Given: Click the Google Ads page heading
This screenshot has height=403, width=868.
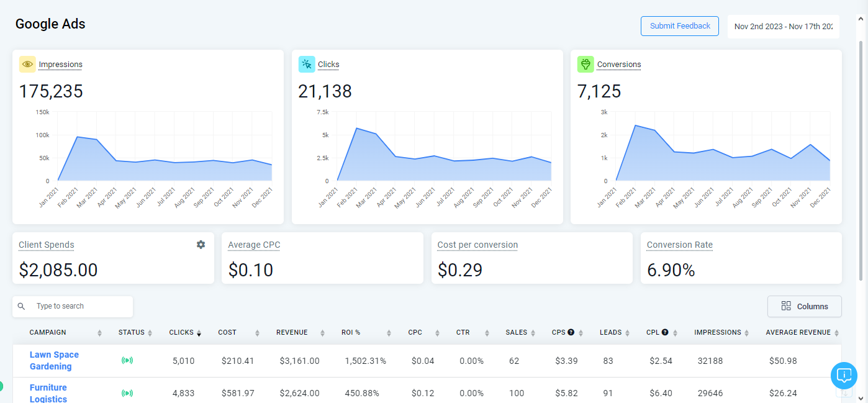Looking at the screenshot, I should click(x=50, y=24).
